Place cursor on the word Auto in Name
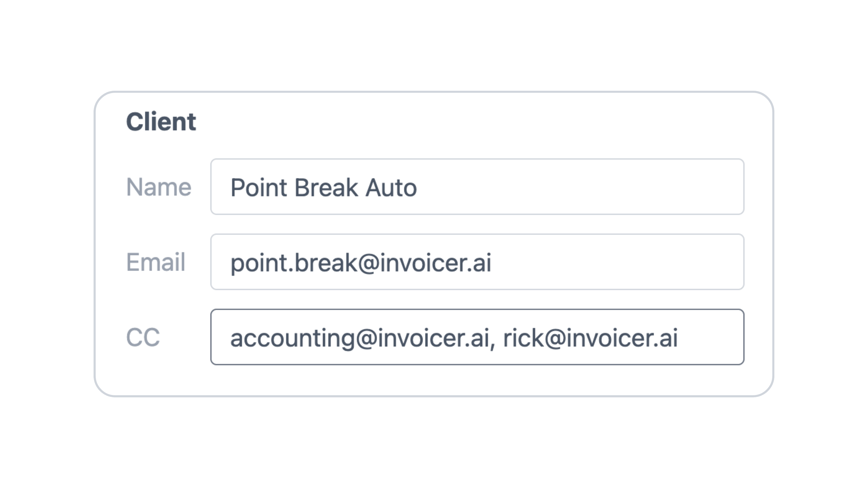Image resolution: width=868 pixels, height=488 pixels. (391, 188)
